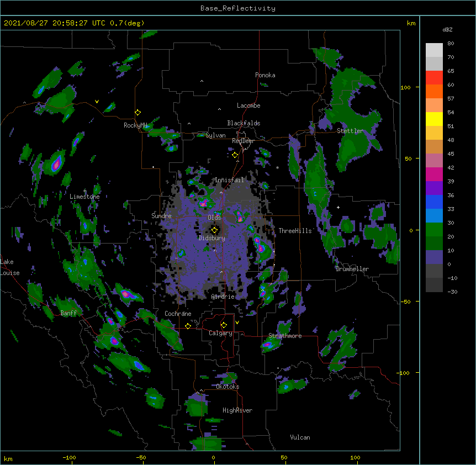Select the -30 value in the dBZ legend
This screenshot has width=476, height=465.
click(x=452, y=292)
